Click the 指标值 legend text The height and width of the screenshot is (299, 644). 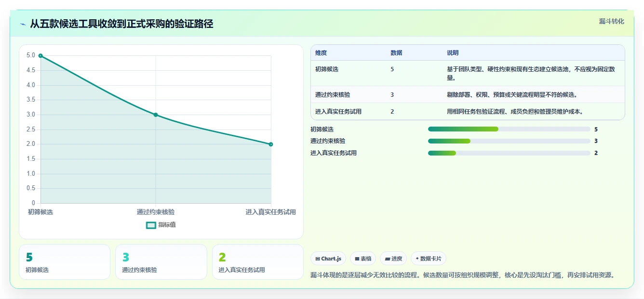pyautogui.click(x=167, y=225)
